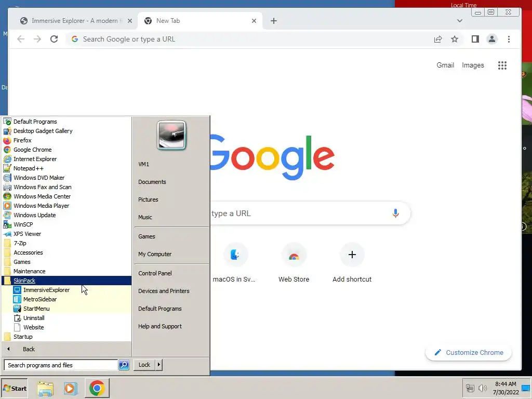Viewport: 532px width, 399px height.
Task: Launch ImmersiveExplorer from SkinPack folder
Action: (66, 290)
